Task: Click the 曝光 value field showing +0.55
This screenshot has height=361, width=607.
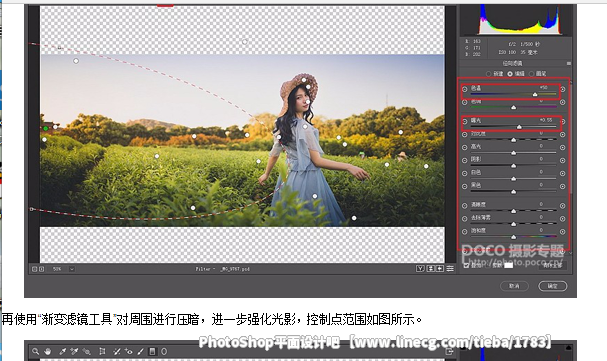Action: click(545, 120)
